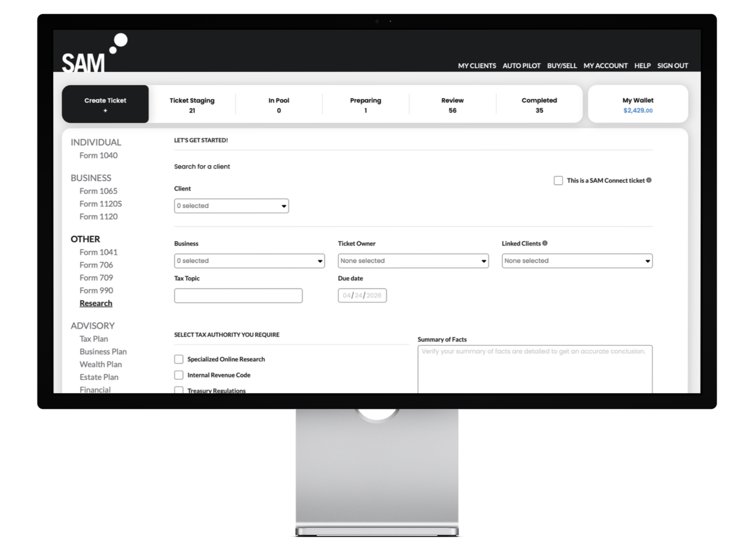756x550 pixels.
Task: Click the ADVISORY section heading
Action: pos(93,326)
